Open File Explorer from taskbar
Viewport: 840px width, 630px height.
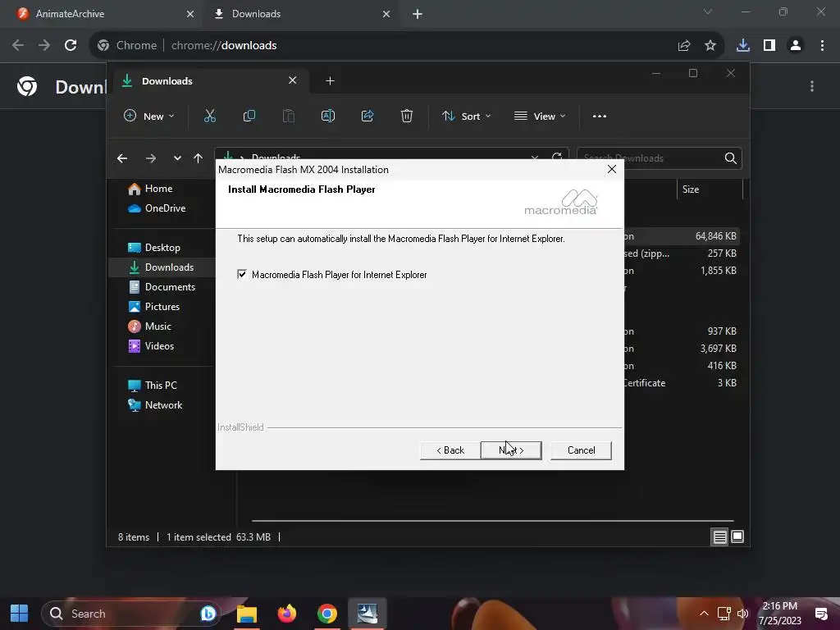coord(247,614)
